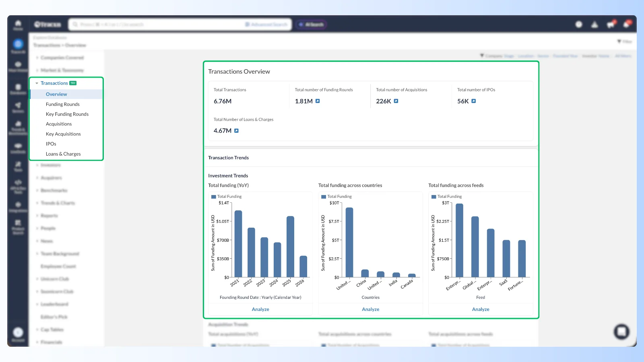Select IPOs under Transactions
The height and width of the screenshot is (362, 644).
coord(51,144)
